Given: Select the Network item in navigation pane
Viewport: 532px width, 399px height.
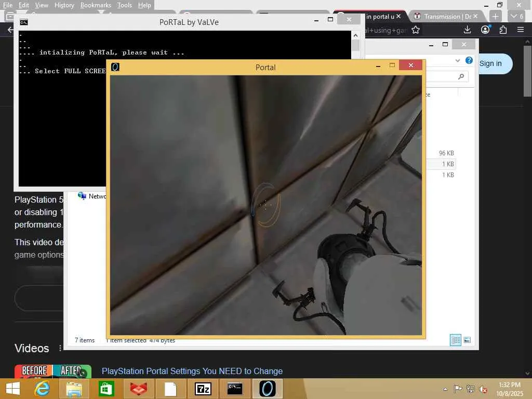Looking at the screenshot, I should 91,196.
